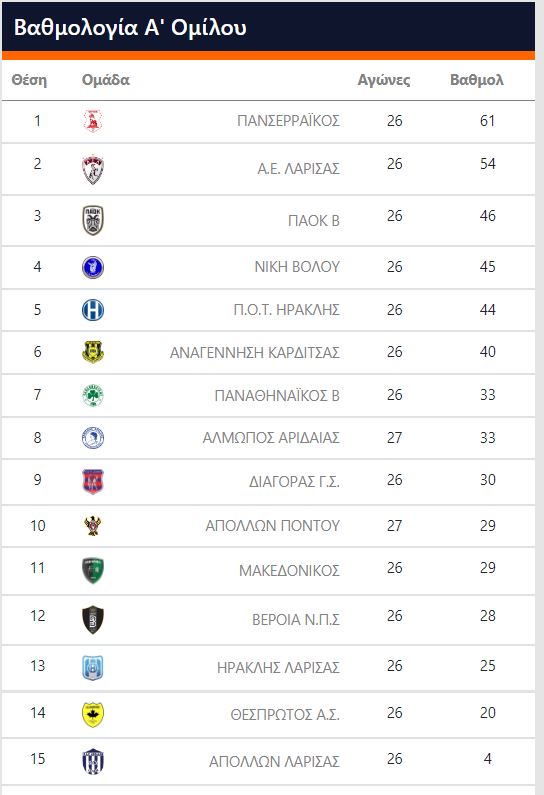Click the Βαθμολ column header
This screenshot has width=544, height=795.
point(477,80)
